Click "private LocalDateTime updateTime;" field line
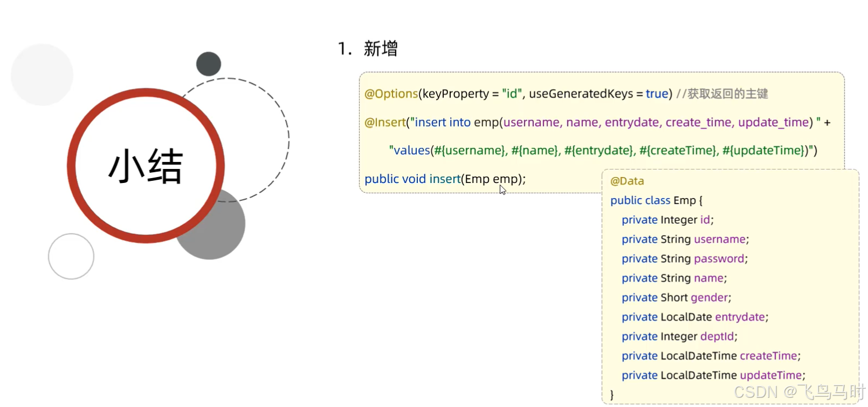Screen dimensions: 868x407 [x=713, y=375]
